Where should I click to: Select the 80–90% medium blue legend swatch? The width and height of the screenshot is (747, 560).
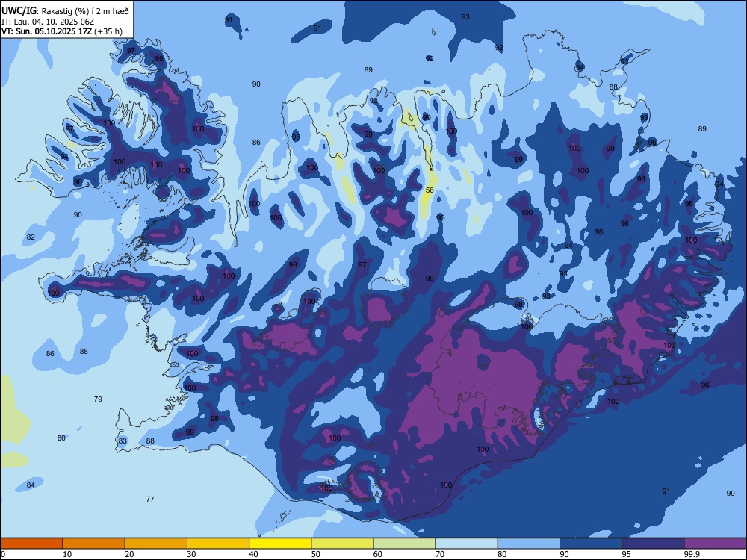[529, 544]
